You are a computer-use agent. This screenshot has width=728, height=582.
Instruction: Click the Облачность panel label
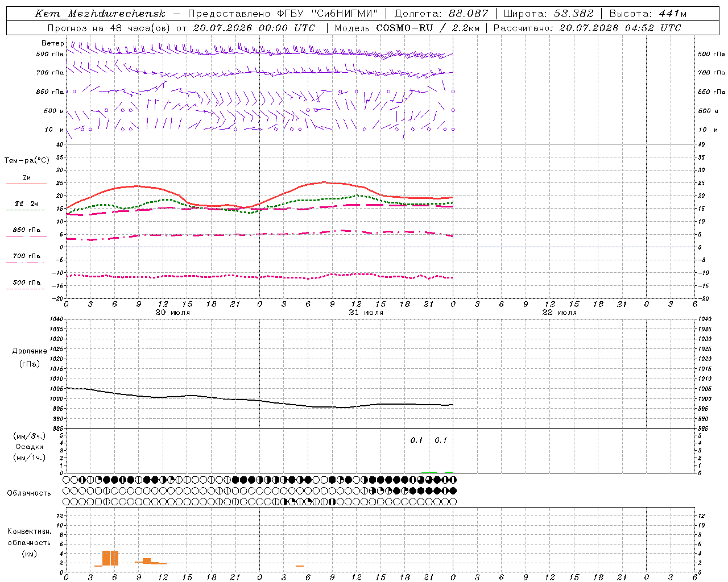(x=29, y=493)
